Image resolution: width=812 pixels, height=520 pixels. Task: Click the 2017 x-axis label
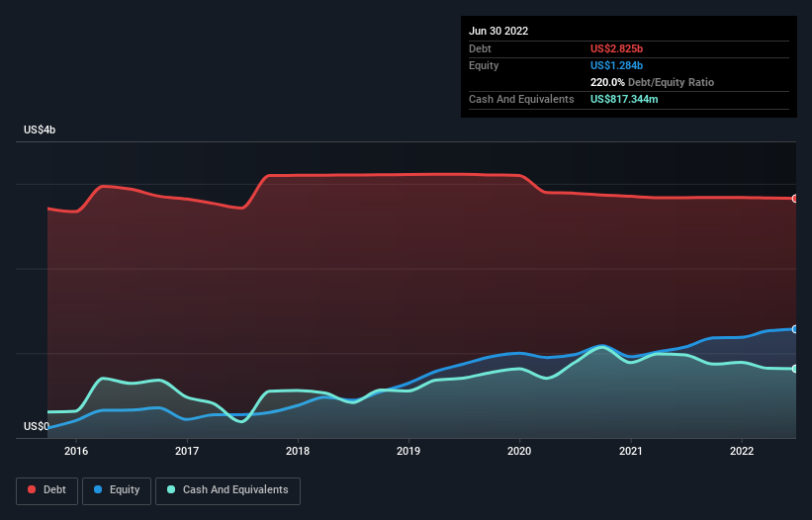[187, 451]
